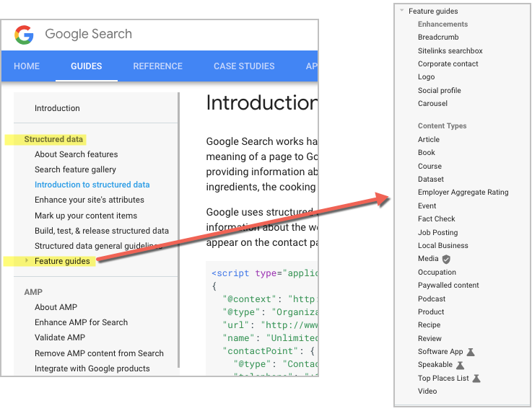This screenshot has height=411, width=532.
Task: Click the verified shield icon beside Media
Action: click(446, 259)
